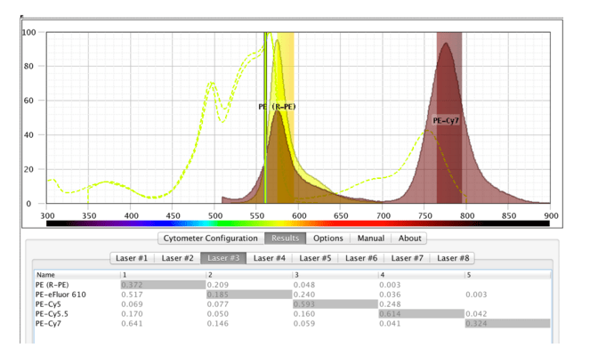Click the PE-Cy7 spectrum label on chart

coord(446,121)
